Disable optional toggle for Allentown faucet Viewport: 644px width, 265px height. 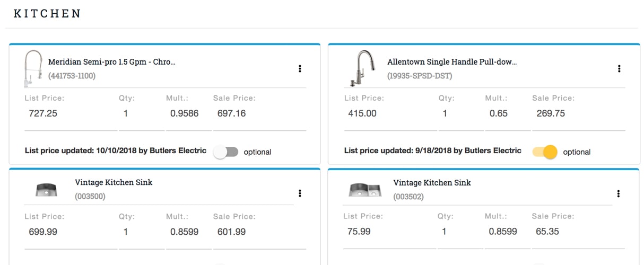[545, 152]
